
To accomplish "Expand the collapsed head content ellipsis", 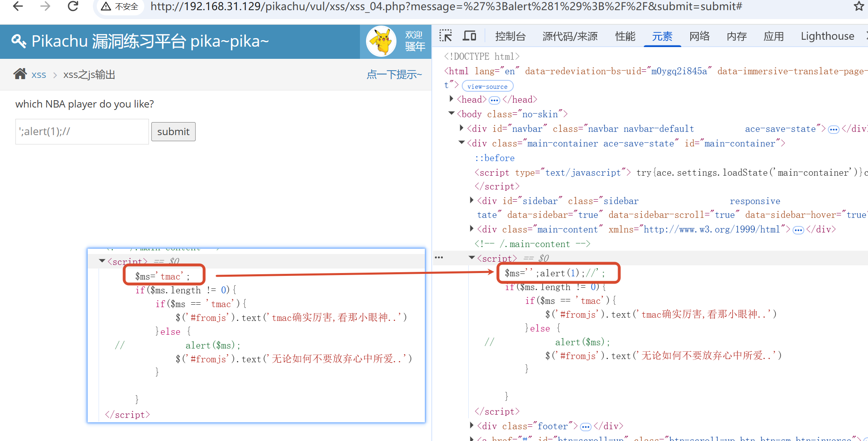I will 494,100.
